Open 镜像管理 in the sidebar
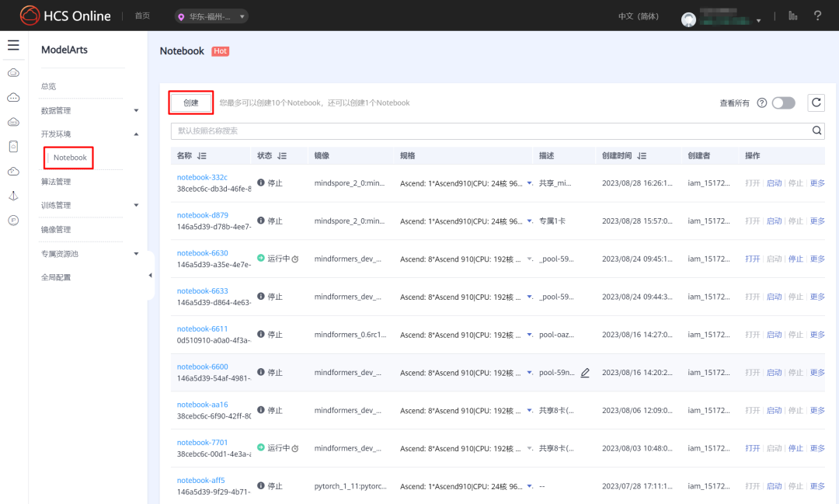This screenshot has width=839, height=504. click(56, 230)
